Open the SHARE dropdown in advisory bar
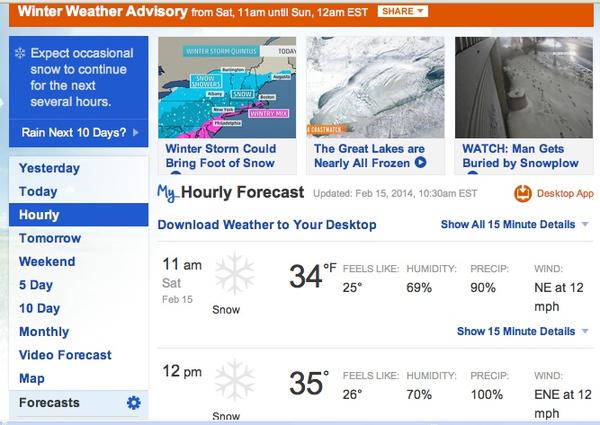This screenshot has width=600, height=425. [x=403, y=12]
